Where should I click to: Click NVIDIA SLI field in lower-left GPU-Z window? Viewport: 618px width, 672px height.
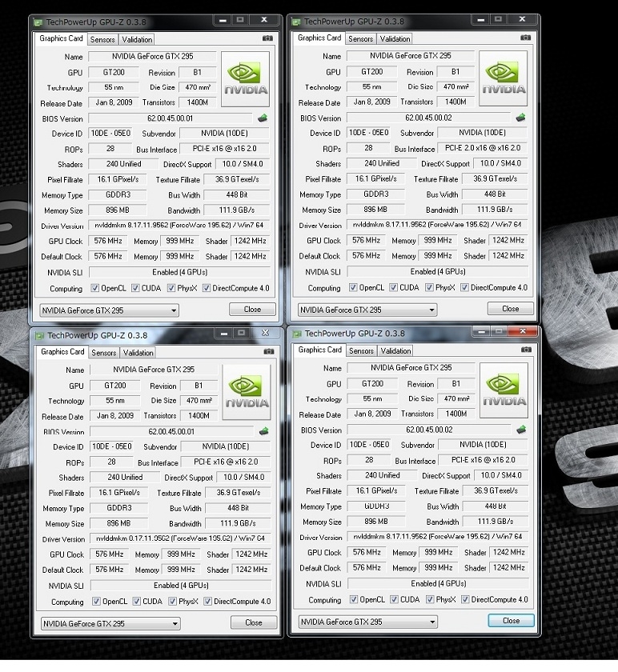click(181, 585)
